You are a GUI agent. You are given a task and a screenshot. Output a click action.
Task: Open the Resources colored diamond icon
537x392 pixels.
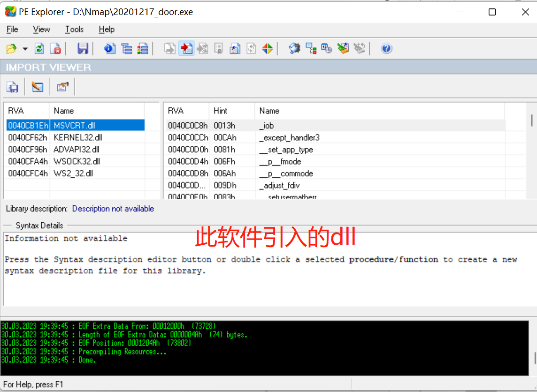268,49
